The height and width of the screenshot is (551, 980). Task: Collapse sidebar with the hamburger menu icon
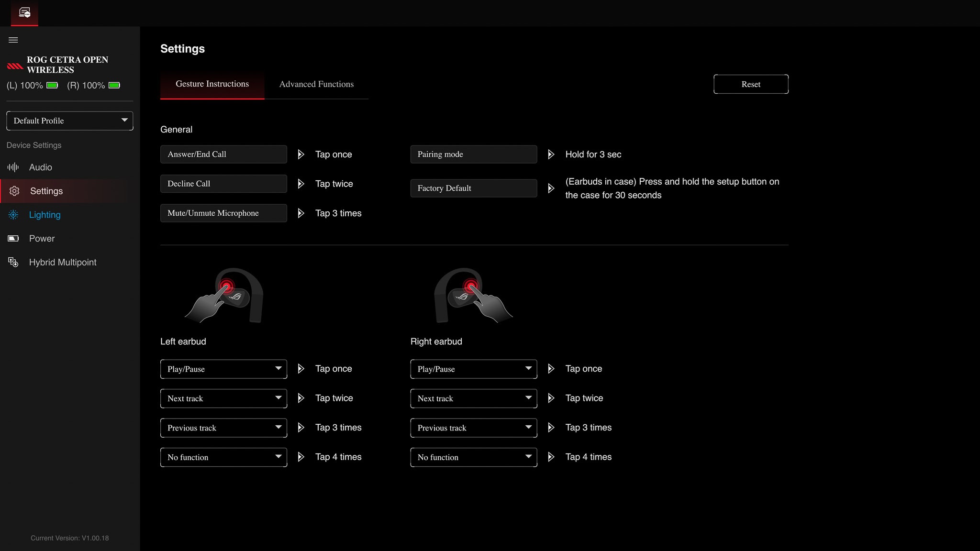click(x=13, y=40)
